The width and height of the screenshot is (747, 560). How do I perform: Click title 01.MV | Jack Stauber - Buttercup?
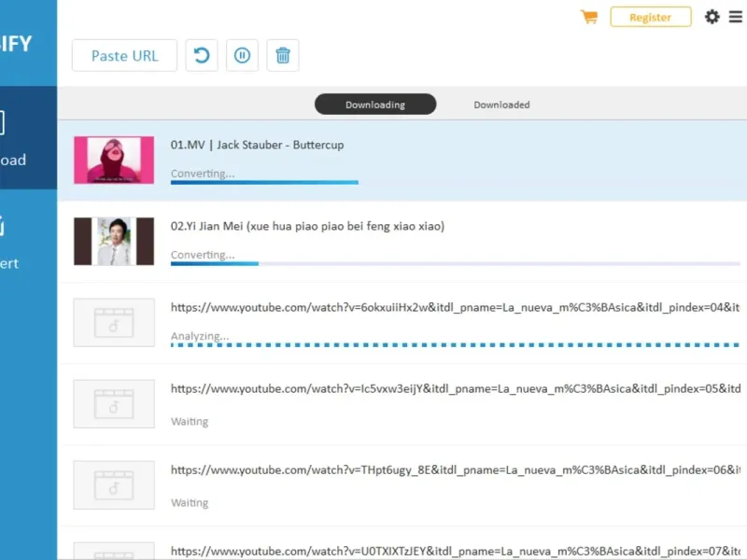tap(258, 145)
